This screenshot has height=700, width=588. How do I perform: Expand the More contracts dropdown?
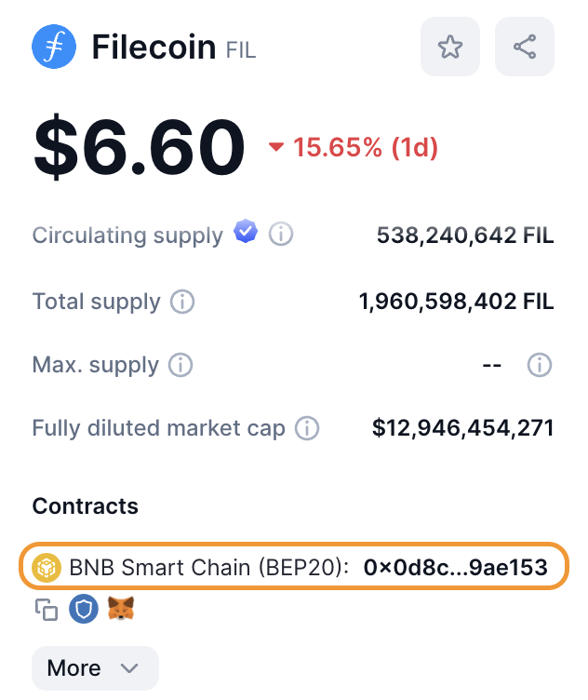pos(95,668)
